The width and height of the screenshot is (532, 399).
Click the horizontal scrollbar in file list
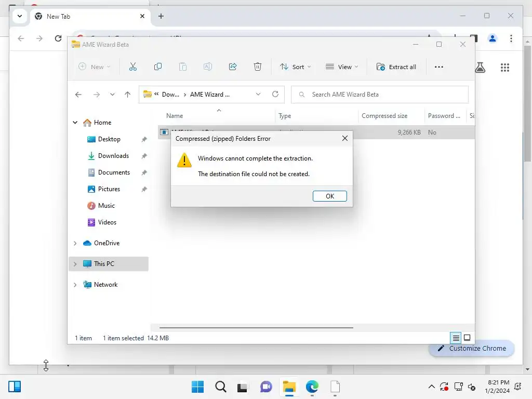pos(256,328)
